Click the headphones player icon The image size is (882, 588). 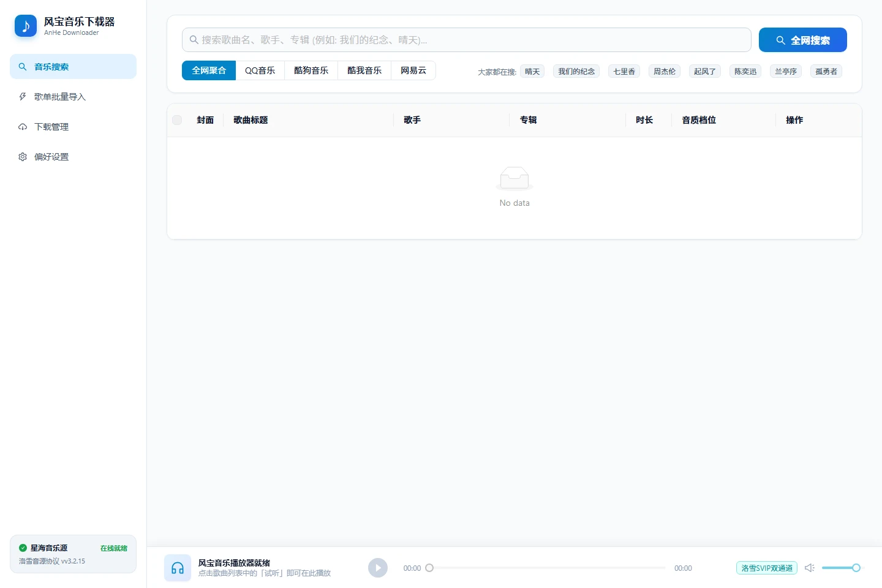click(178, 568)
